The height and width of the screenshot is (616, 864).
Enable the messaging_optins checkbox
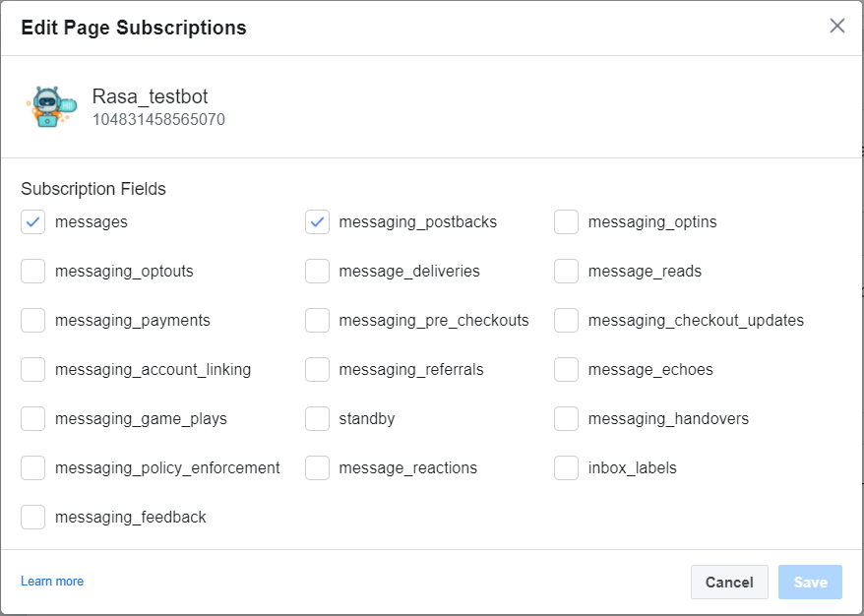click(x=566, y=222)
